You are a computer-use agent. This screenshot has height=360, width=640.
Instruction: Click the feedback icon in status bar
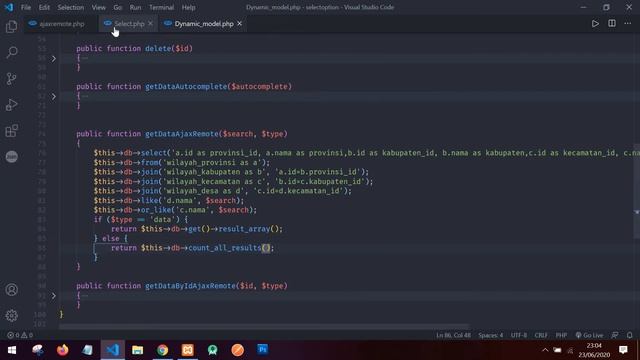pos(615,335)
